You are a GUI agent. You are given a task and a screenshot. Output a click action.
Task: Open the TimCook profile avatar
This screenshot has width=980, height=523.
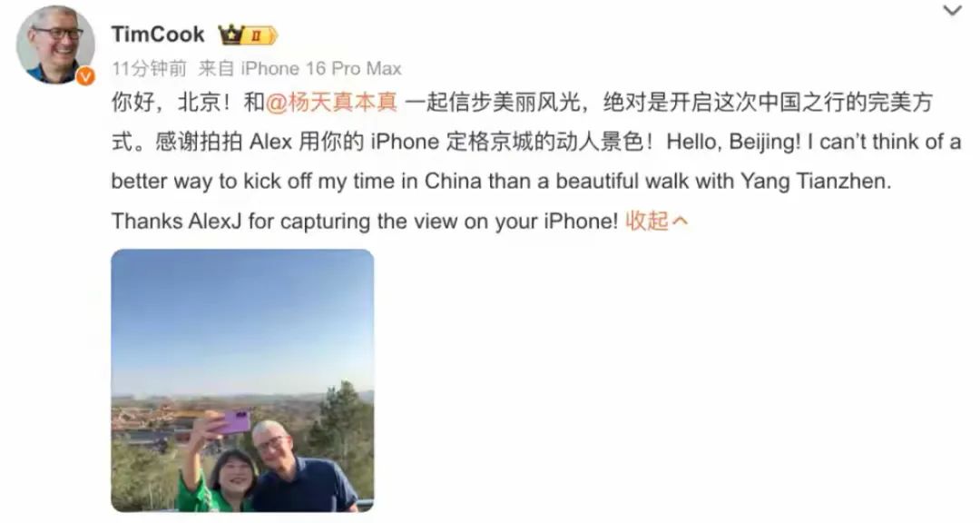[x=55, y=45]
